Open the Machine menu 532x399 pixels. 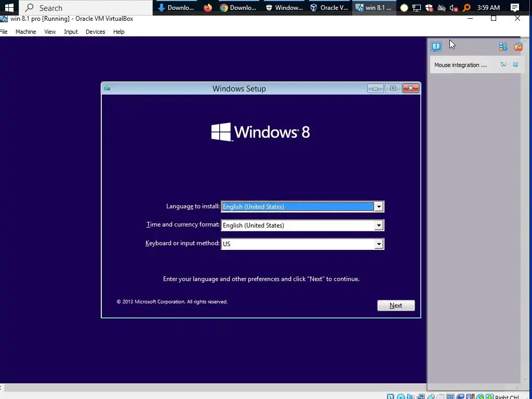coord(26,32)
